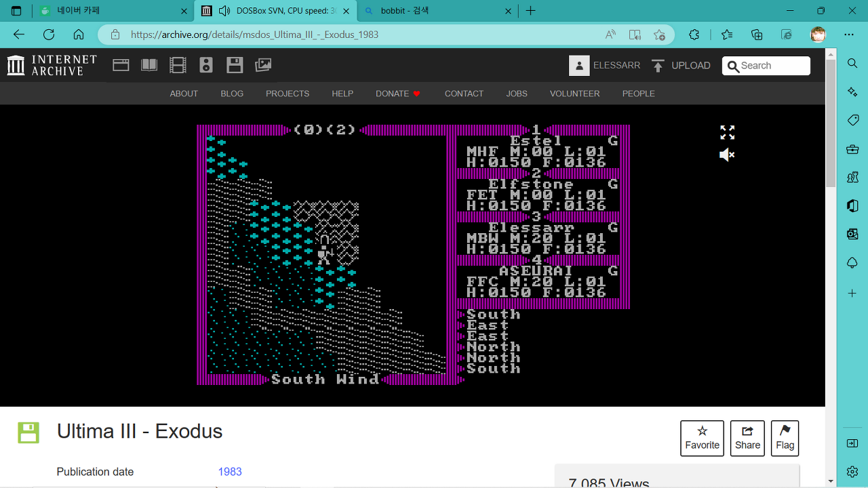
Task: Go back to previous page
Action: pyautogui.click(x=19, y=35)
